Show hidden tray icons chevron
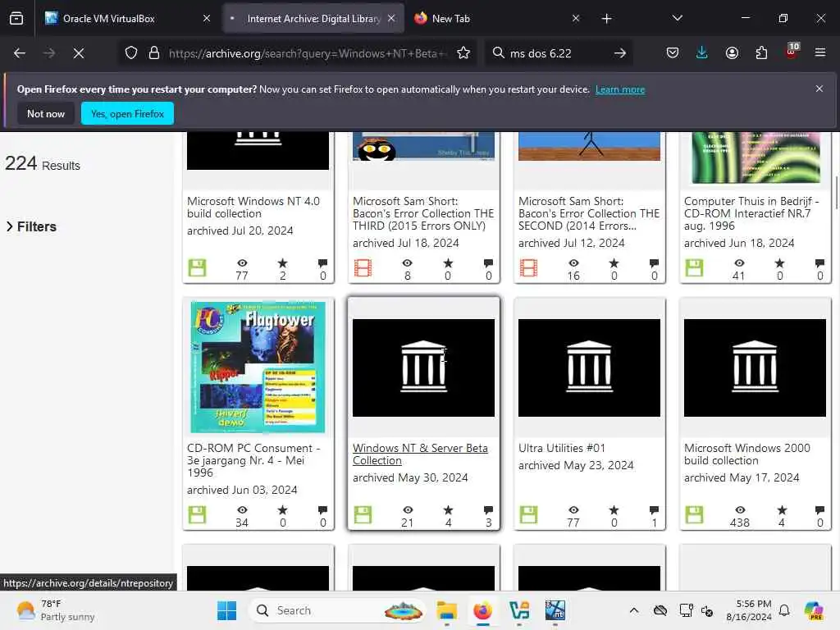The height and width of the screenshot is (630, 840). tap(634, 610)
